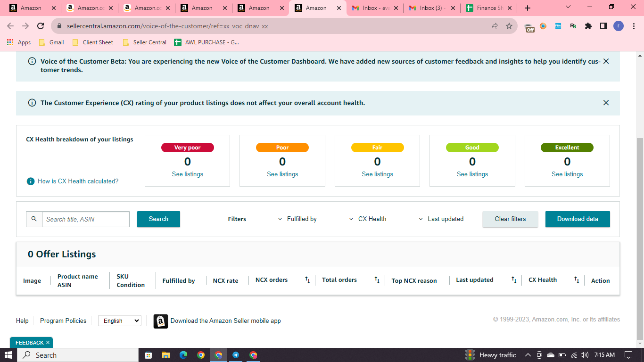Screen dimensions: 644x362
Task: See listings under Very poor
Action: (x=188, y=174)
